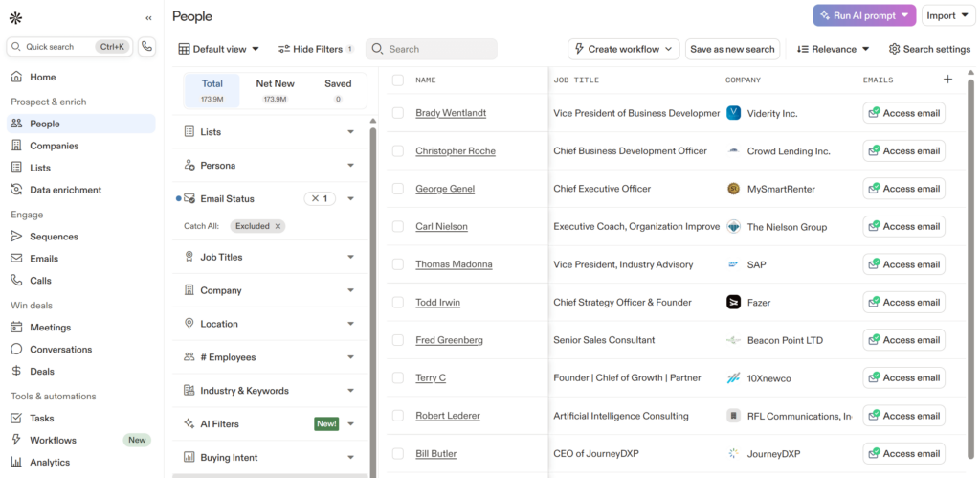Switch to the Net New tab
This screenshot has width=980, height=478.
pyautogui.click(x=275, y=90)
